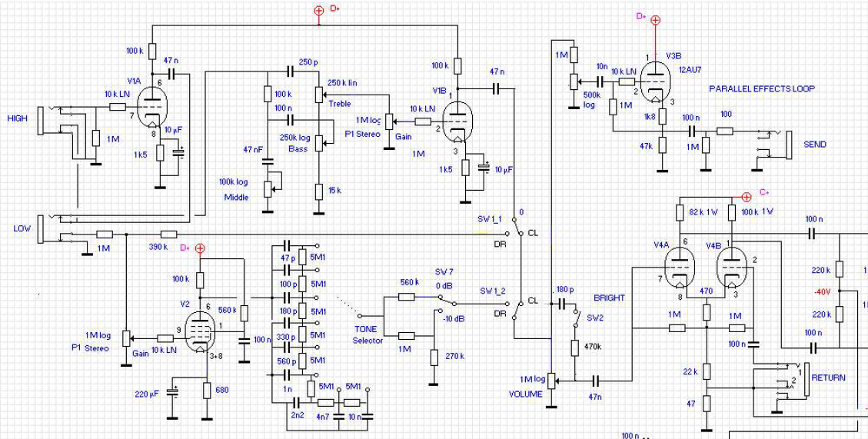Click the PARALLEL EFFECTS LOOP text label
868x439 pixels.
pos(761,88)
